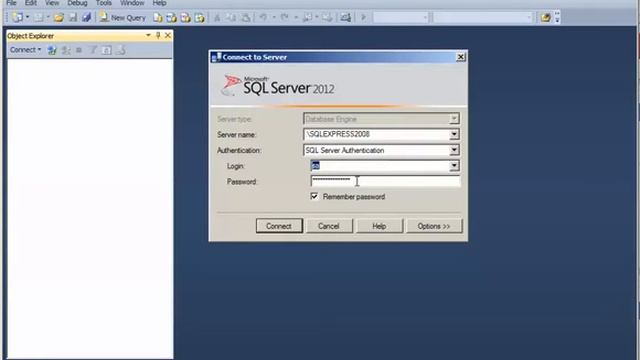Open the File menu
The width and height of the screenshot is (640, 360).
(x=11, y=3)
